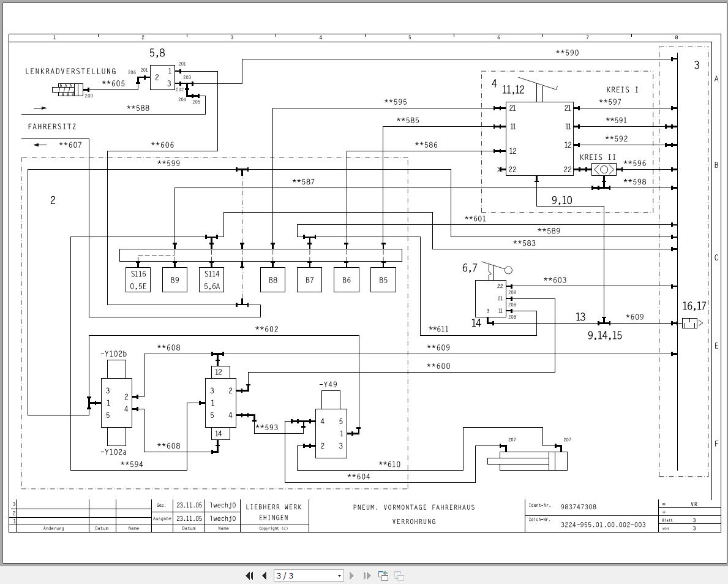
Task: Click the last page navigation icon
Action: pos(366,576)
